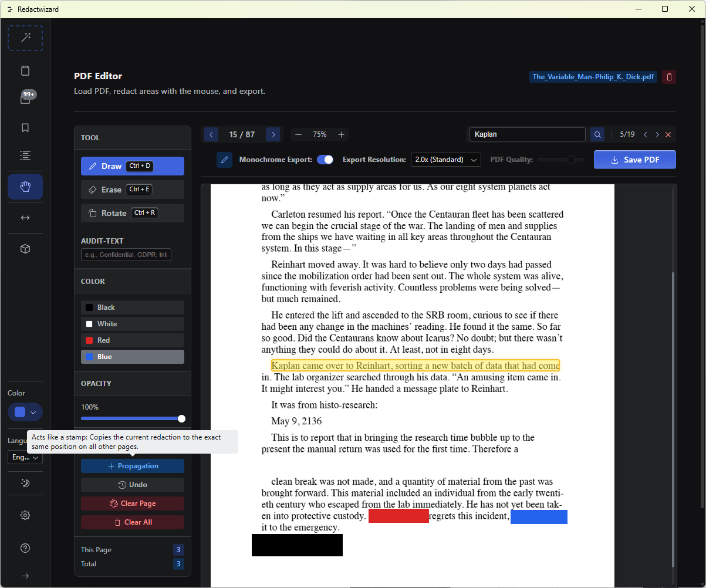Choose the Blue redaction color
706x588 pixels.
133,357
